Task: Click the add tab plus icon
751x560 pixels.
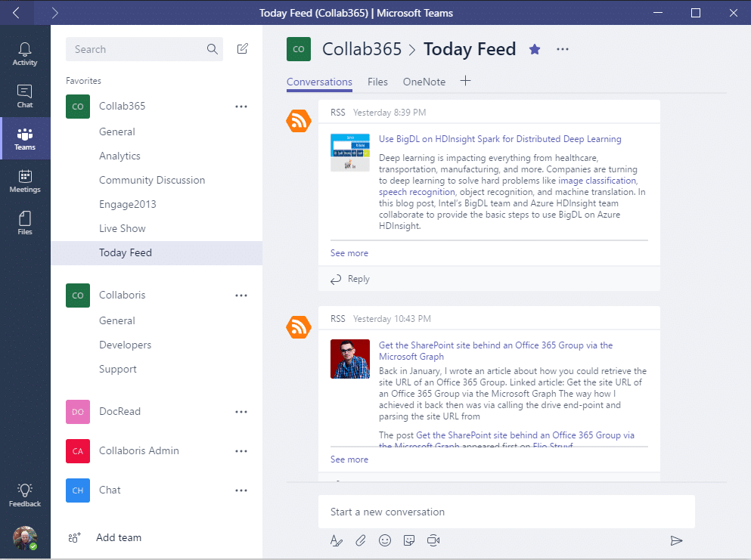Action: click(466, 81)
